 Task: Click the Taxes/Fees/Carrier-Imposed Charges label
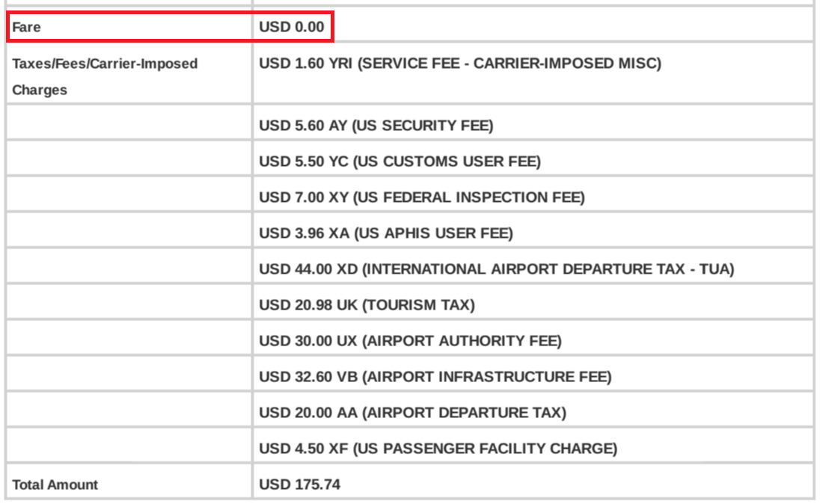(x=105, y=76)
